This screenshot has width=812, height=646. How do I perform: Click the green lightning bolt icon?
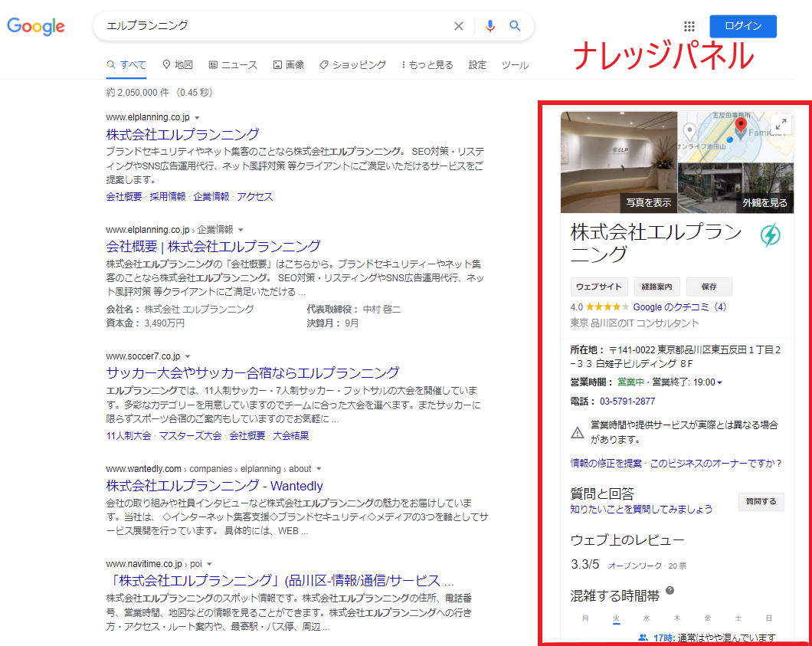coord(771,235)
